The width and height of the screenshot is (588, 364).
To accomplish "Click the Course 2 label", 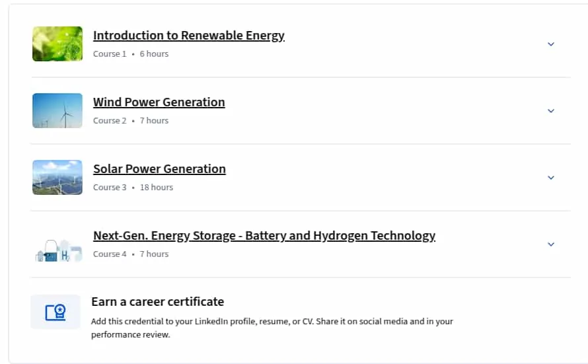I will click(110, 121).
